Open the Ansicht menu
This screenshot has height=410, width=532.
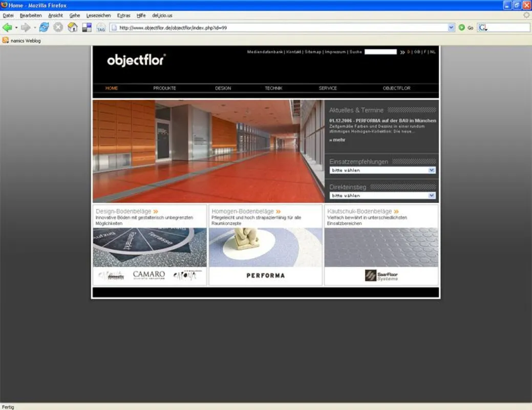coord(56,15)
